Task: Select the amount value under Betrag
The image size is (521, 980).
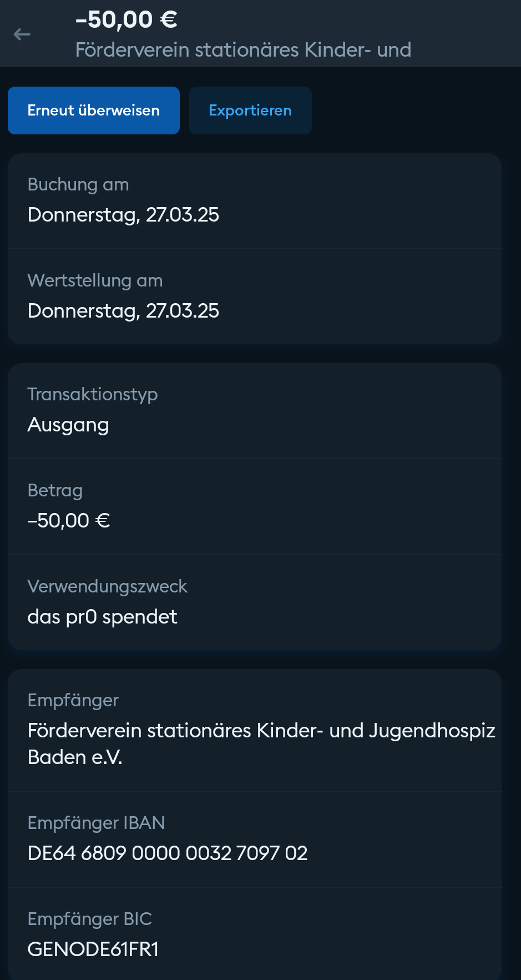Action: (x=69, y=521)
